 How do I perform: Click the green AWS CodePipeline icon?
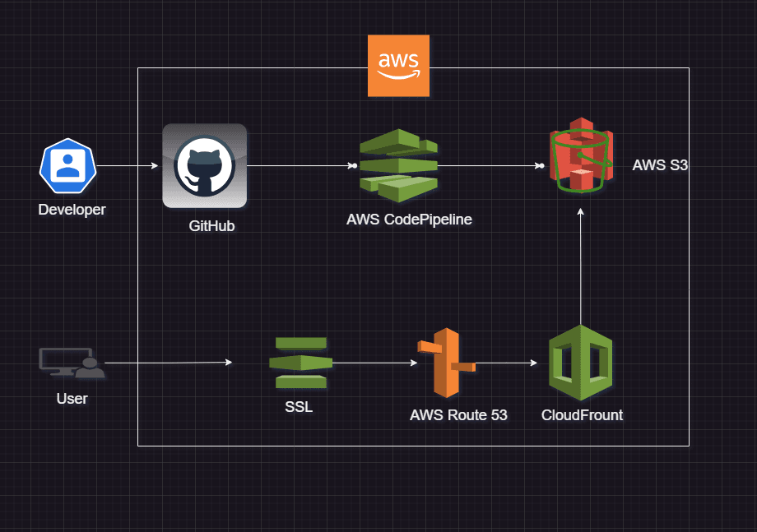pyautogui.click(x=398, y=165)
